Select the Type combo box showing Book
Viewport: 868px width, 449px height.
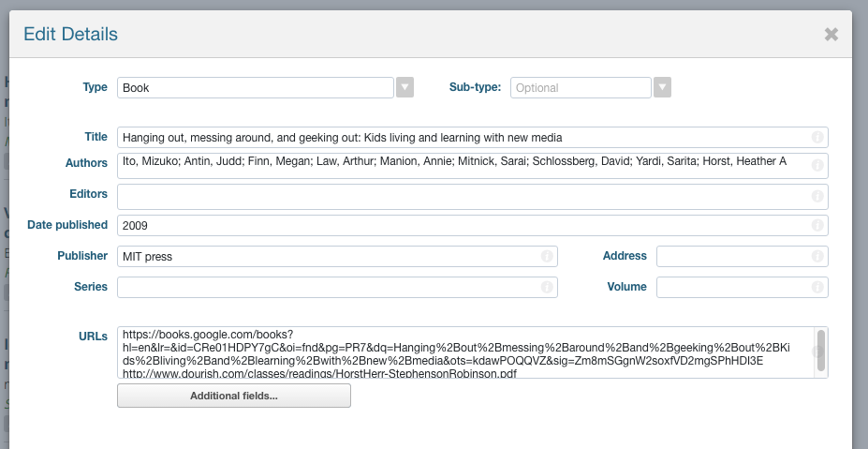click(255, 88)
